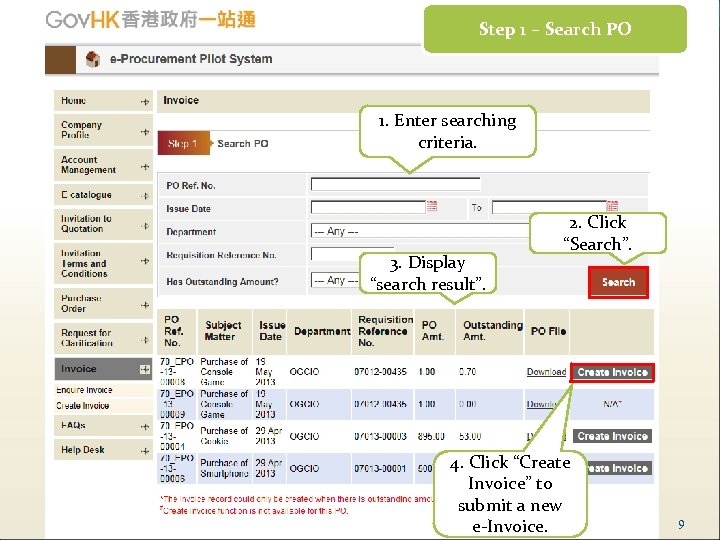Open the Issue Date from-calendar icon
Image resolution: width=720 pixels, height=540 pixels.
tap(432, 206)
